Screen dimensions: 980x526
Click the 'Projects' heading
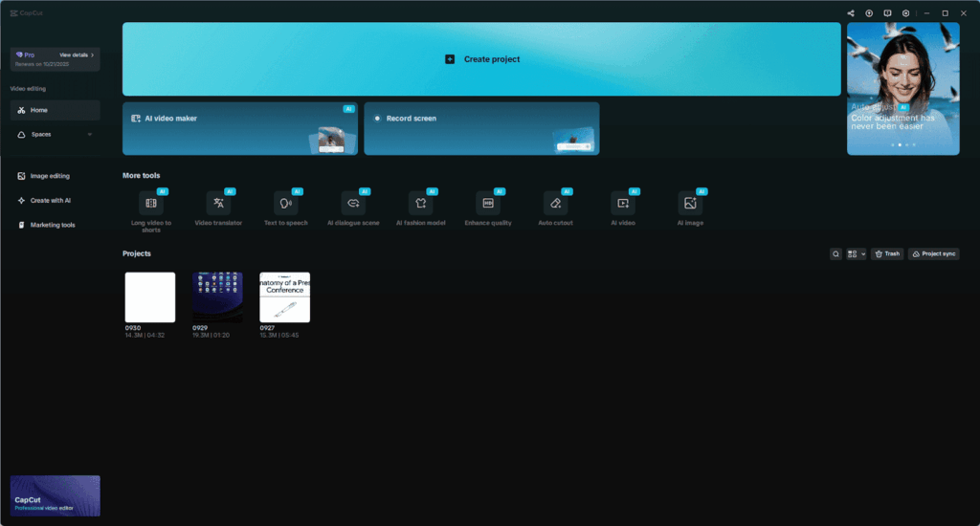tap(137, 253)
